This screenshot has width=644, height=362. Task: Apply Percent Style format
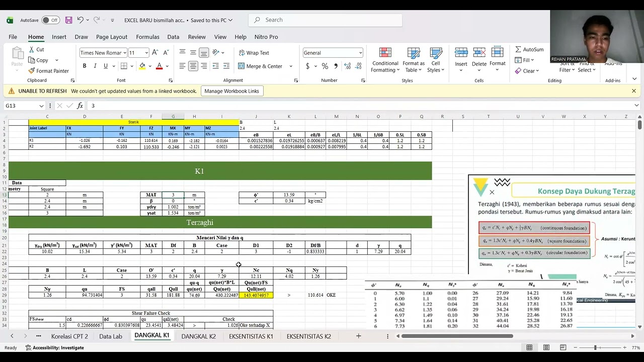tap(325, 66)
